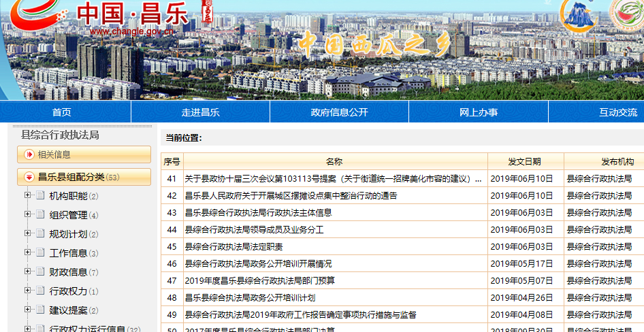Expand the 组织管理 tree node
This screenshot has width=644, height=332.
(x=27, y=215)
